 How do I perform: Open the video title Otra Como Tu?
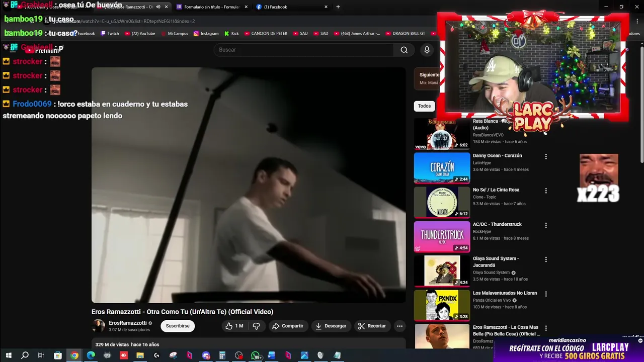[x=182, y=312]
